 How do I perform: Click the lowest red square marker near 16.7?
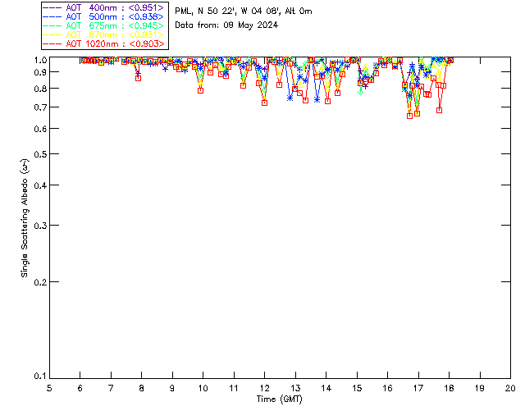[x=409, y=116]
